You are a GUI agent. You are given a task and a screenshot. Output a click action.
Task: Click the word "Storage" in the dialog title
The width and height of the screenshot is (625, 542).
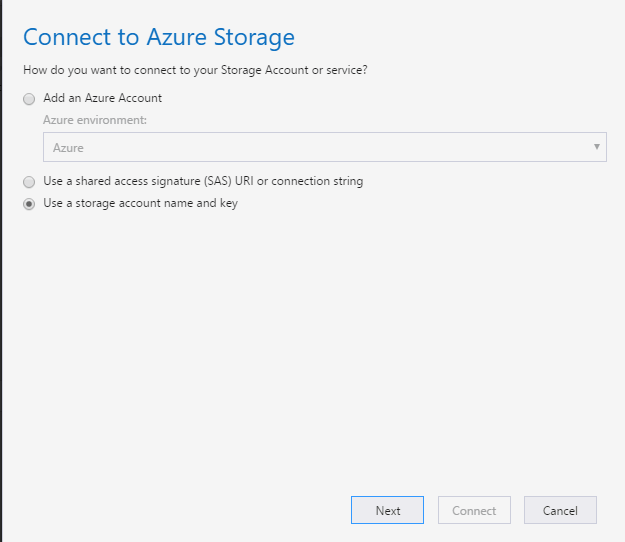coord(252,38)
